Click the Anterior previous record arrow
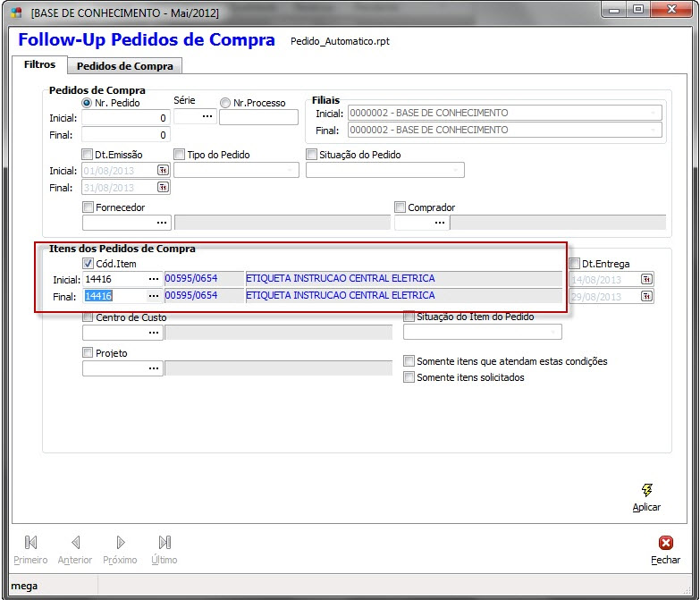The image size is (700, 600). click(x=75, y=542)
